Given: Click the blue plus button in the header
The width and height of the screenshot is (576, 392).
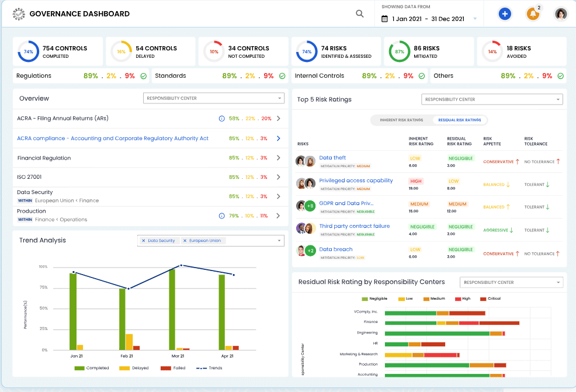Looking at the screenshot, I should click(505, 13).
